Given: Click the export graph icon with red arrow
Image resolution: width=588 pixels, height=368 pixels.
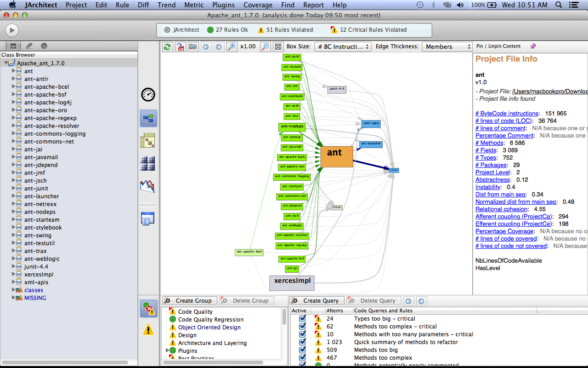Looking at the screenshot, I should (180, 46).
